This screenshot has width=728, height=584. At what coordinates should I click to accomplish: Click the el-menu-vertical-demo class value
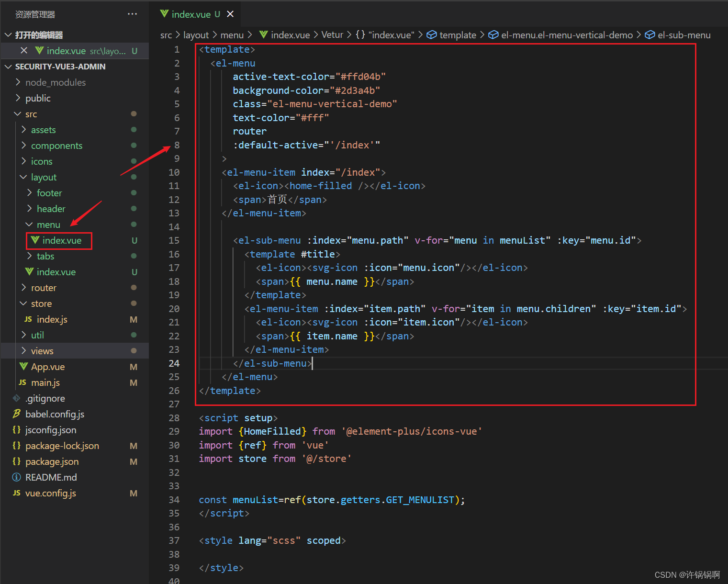[332, 104]
